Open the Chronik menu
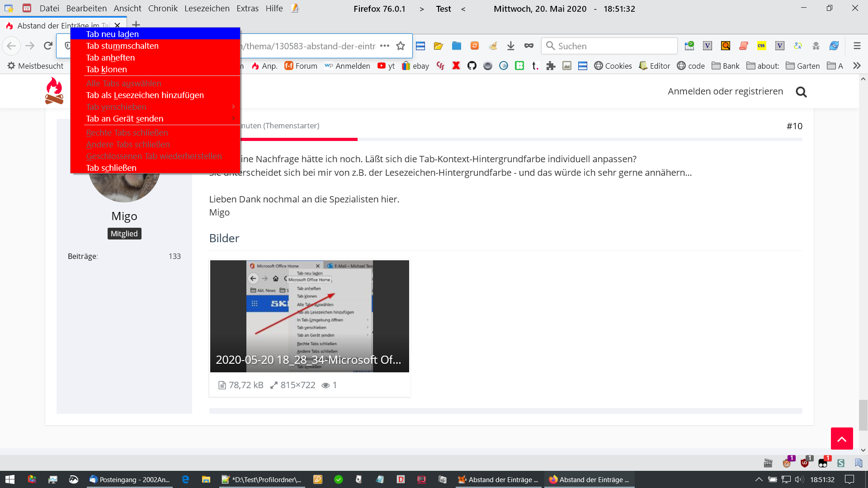The height and width of the screenshot is (488, 868). click(x=163, y=9)
